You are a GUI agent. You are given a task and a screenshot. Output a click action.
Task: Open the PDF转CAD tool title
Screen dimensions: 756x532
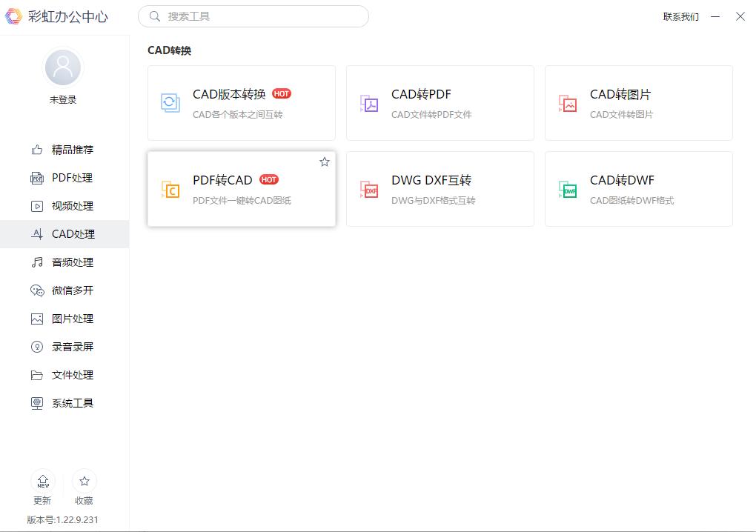coord(222,180)
